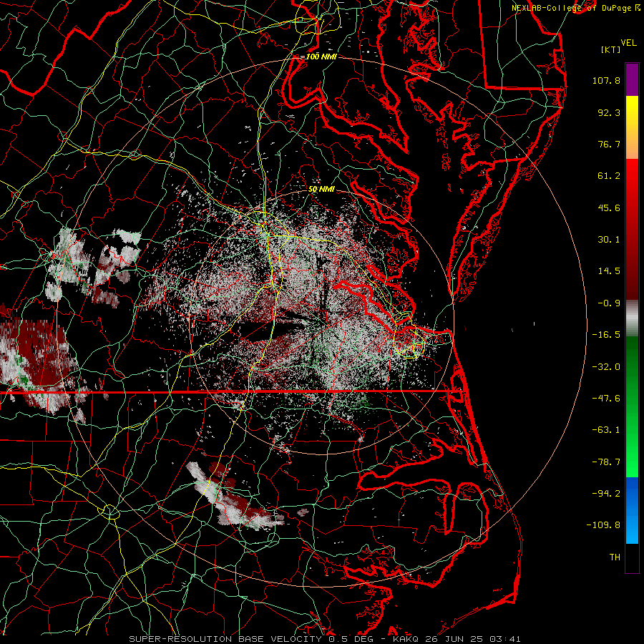The image size is (644, 644).
Task: Click the TH legend label
Action: point(615,557)
